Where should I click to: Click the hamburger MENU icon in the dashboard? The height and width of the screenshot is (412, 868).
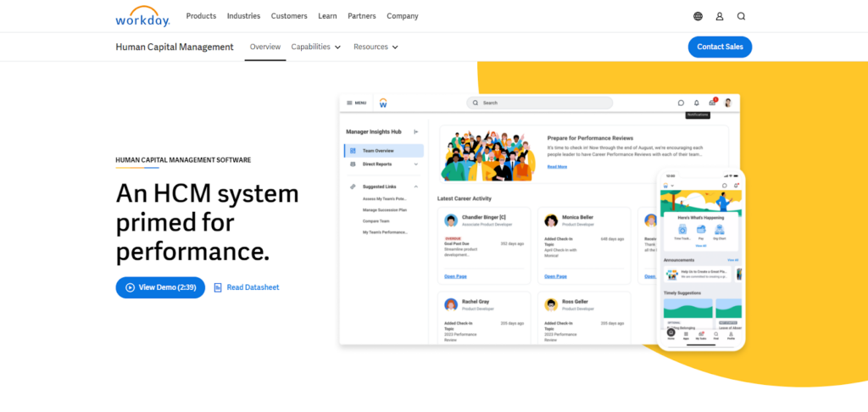pyautogui.click(x=349, y=103)
